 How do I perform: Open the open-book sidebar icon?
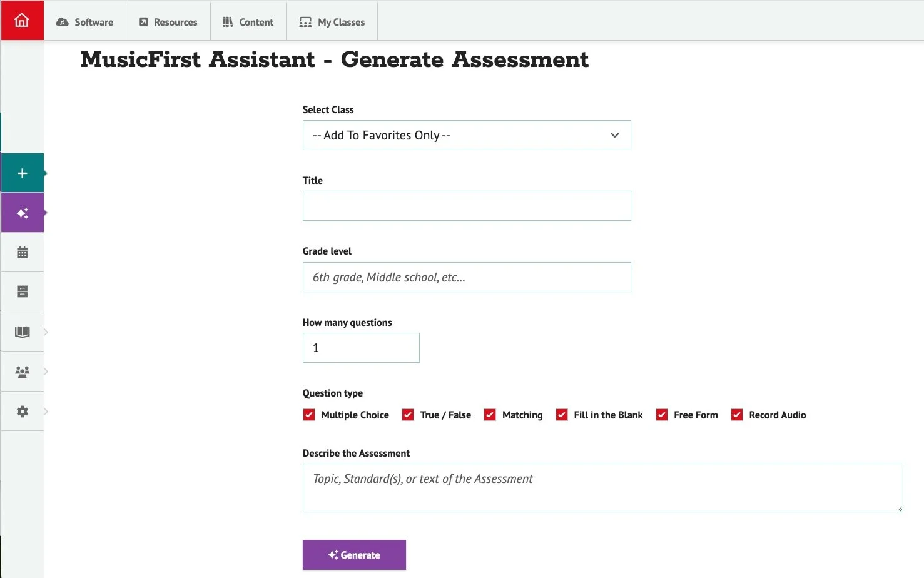point(23,332)
